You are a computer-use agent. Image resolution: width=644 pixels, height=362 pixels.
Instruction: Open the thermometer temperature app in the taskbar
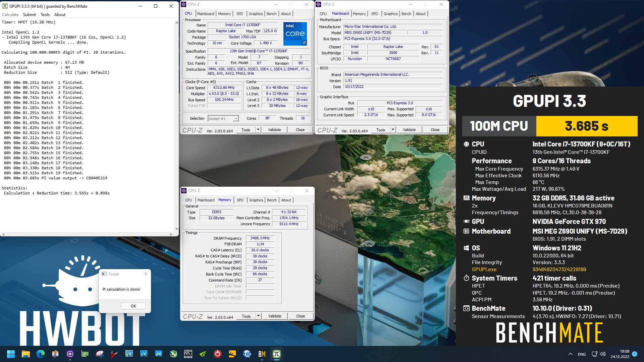point(55,354)
